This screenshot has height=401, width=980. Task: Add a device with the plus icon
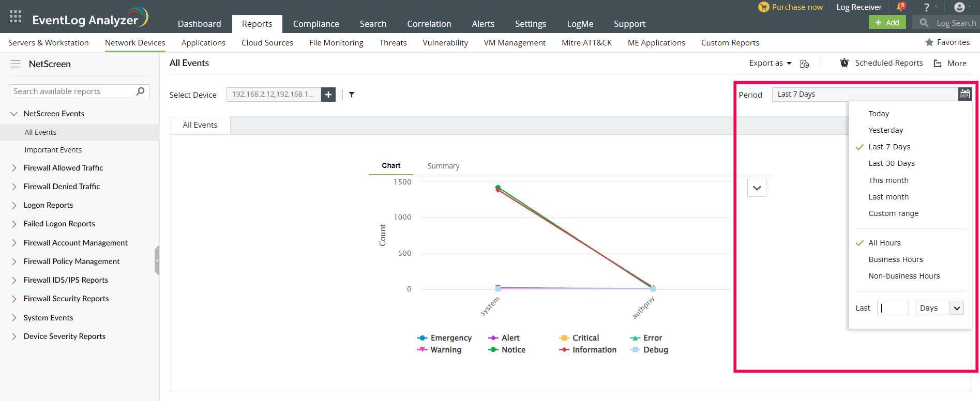point(328,95)
